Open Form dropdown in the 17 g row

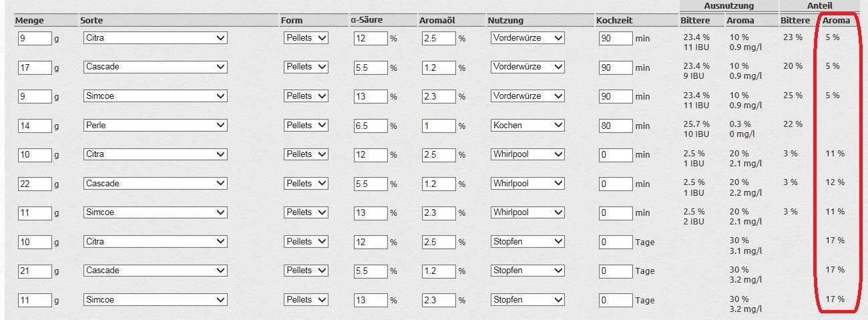[x=306, y=67]
